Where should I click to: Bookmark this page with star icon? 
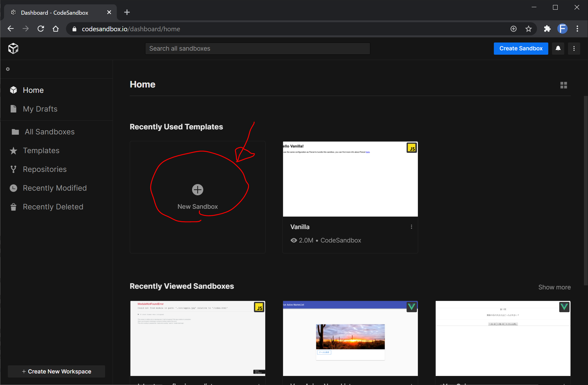coord(529,29)
